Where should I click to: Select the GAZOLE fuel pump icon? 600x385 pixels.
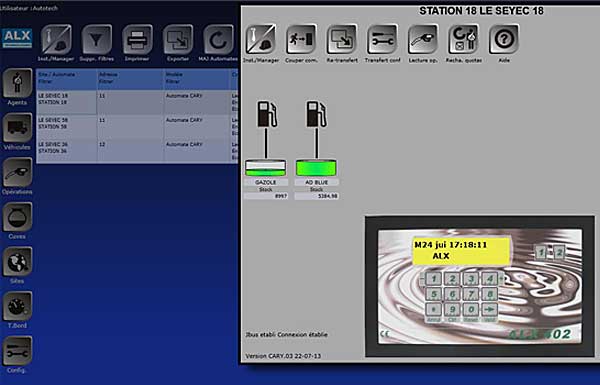[x=267, y=114]
